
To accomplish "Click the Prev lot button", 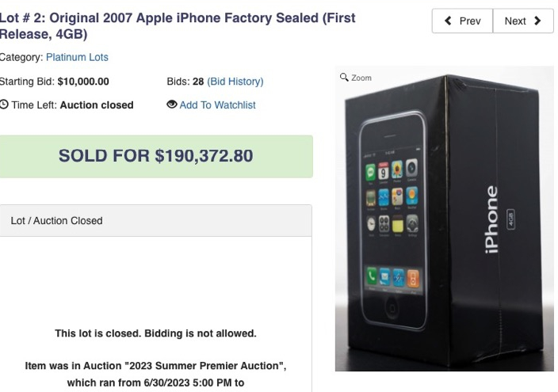I will point(462,21).
